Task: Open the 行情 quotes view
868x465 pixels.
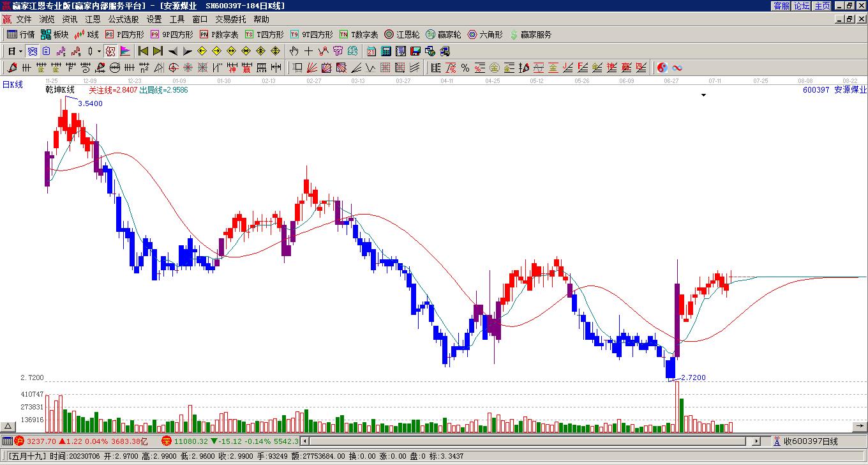Action: (x=20, y=34)
